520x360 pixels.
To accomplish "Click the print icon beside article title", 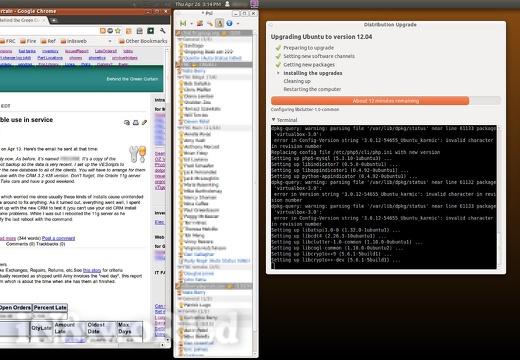I will click(x=136, y=123).
